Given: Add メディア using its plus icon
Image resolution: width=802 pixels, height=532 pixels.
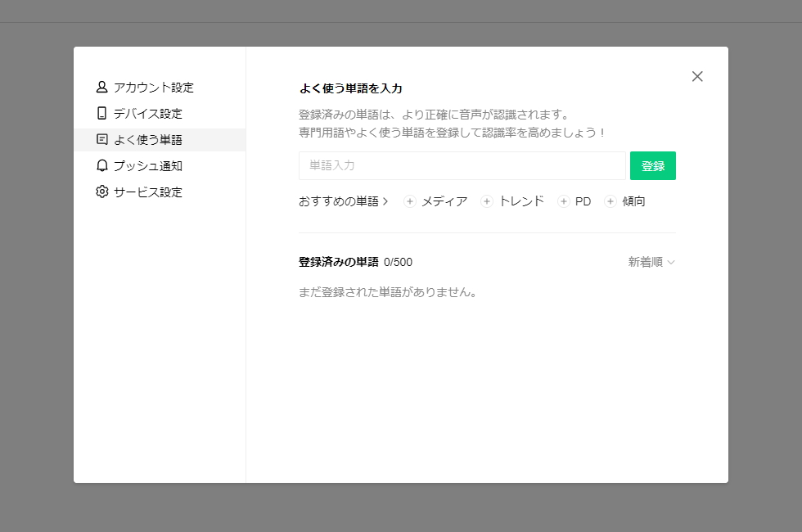Looking at the screenshot, I should (409, 201).
